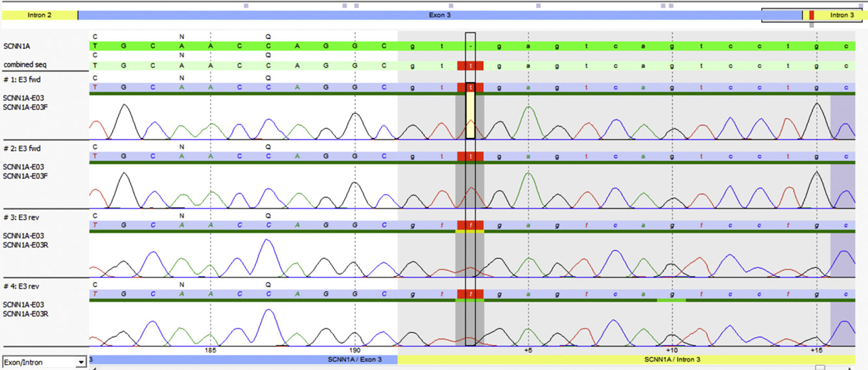This screenshot has height=370, width=868.
Task: Select the red 't' in trace #3 sequence
Action: [x=470, y=225]
